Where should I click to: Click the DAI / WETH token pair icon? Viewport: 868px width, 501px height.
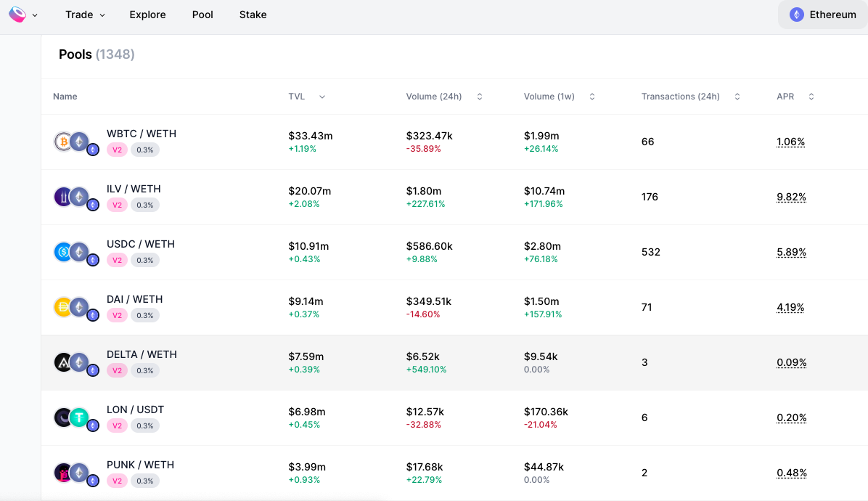(76, 309)
